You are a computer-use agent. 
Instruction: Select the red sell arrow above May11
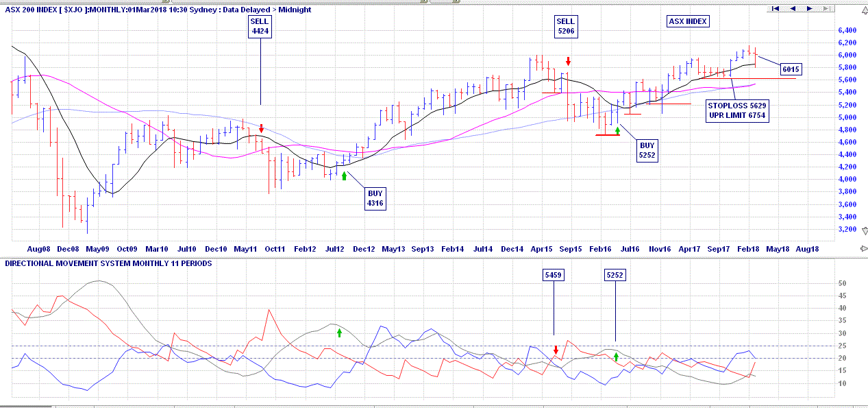[x=262, y=128]
